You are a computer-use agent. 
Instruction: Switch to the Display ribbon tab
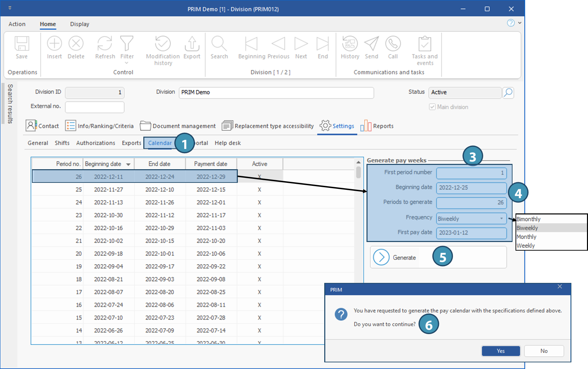click(79, 24)
